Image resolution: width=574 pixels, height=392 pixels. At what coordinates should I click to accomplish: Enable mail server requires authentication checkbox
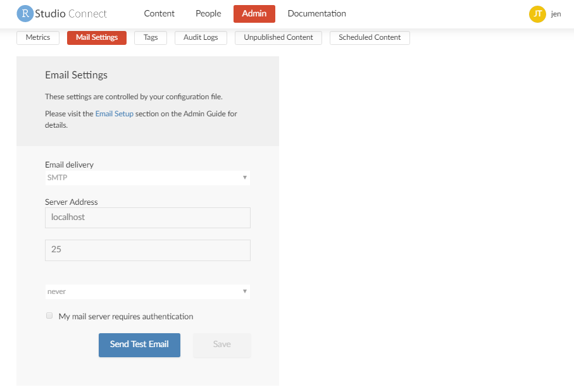point(49,315)
